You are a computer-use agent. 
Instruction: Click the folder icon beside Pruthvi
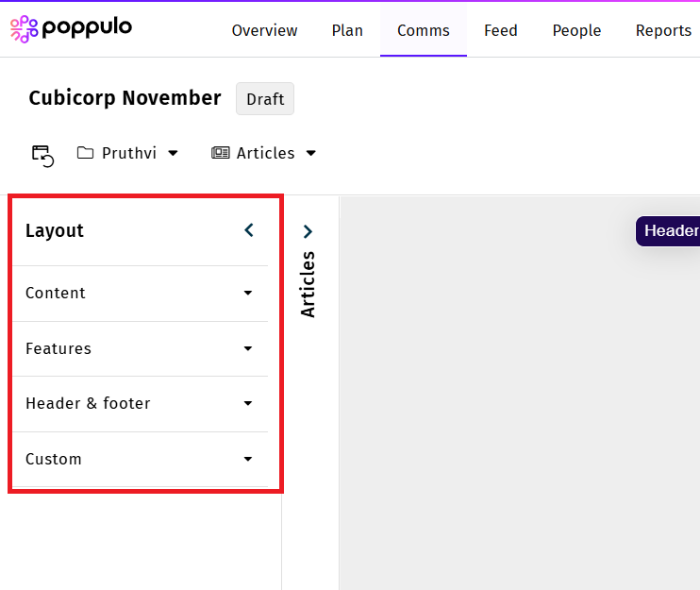86,153
